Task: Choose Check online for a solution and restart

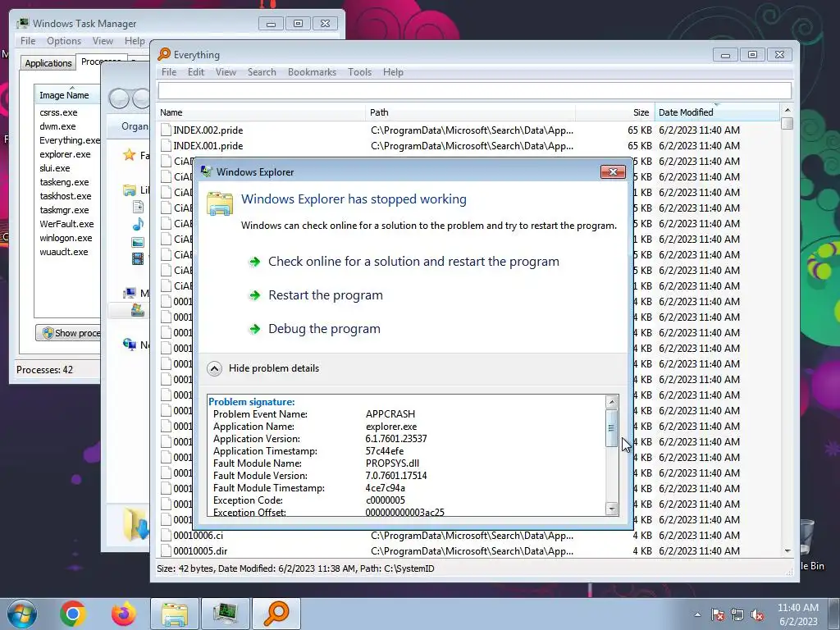Action: [x=413, y=262]
